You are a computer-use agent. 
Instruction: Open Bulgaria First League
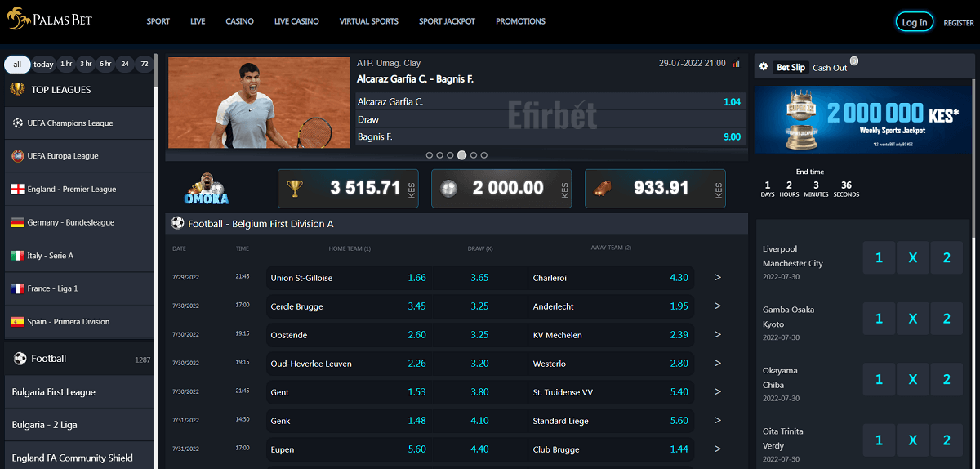79,392
